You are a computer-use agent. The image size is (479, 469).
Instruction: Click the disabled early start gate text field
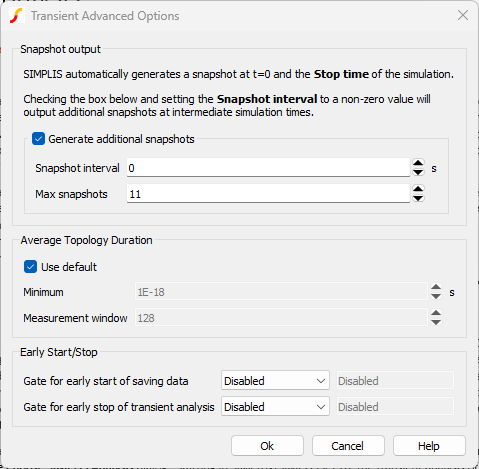(395, 381)
